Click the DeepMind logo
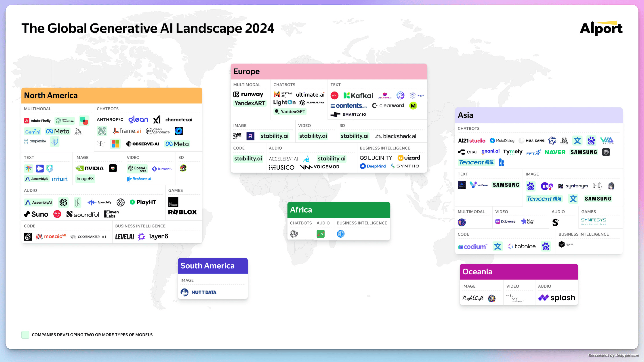 (373, 166)
